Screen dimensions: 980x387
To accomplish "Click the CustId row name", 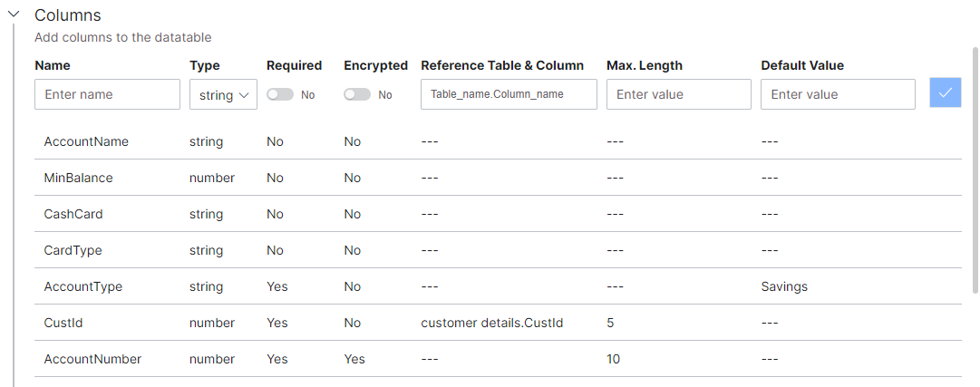I will coord(63,323).
